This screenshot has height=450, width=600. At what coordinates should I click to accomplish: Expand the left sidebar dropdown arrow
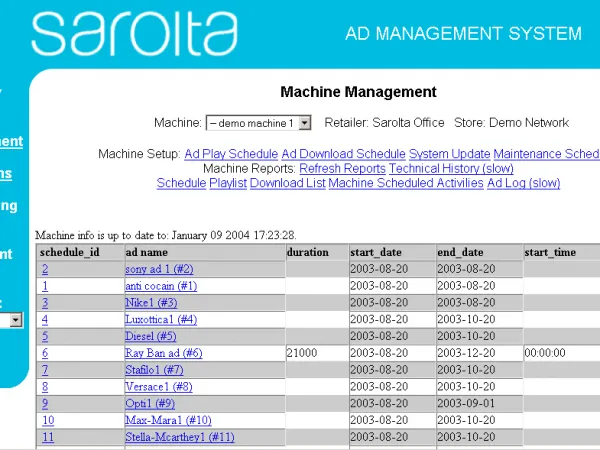click(x=15, y=320)
